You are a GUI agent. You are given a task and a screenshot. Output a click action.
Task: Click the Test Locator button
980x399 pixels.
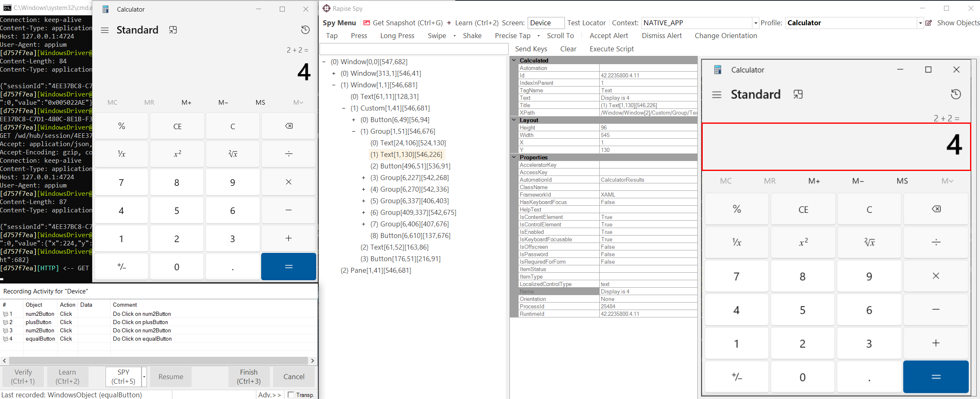pos(586,23)
